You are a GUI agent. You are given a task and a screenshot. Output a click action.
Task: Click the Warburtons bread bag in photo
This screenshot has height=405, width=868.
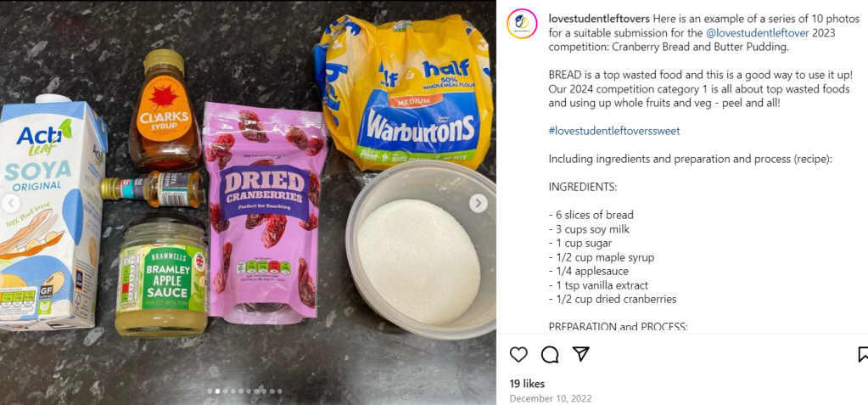pos(401,92)
